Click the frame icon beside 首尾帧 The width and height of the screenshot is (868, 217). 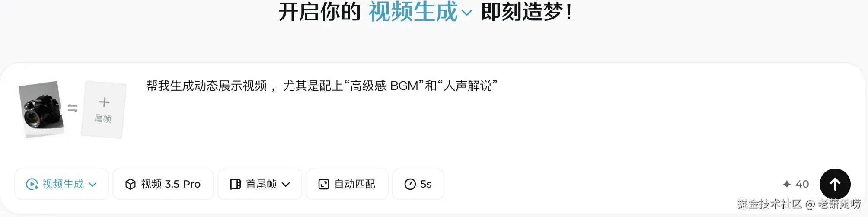(236, 184)
